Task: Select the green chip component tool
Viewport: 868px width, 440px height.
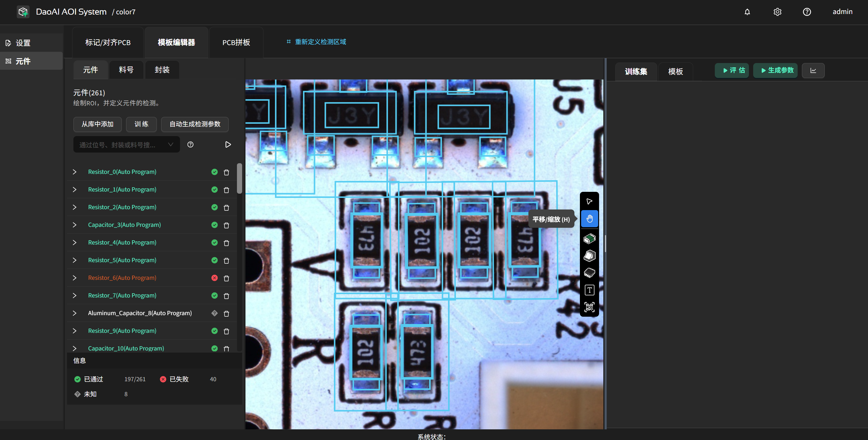Action: [589, 238]
